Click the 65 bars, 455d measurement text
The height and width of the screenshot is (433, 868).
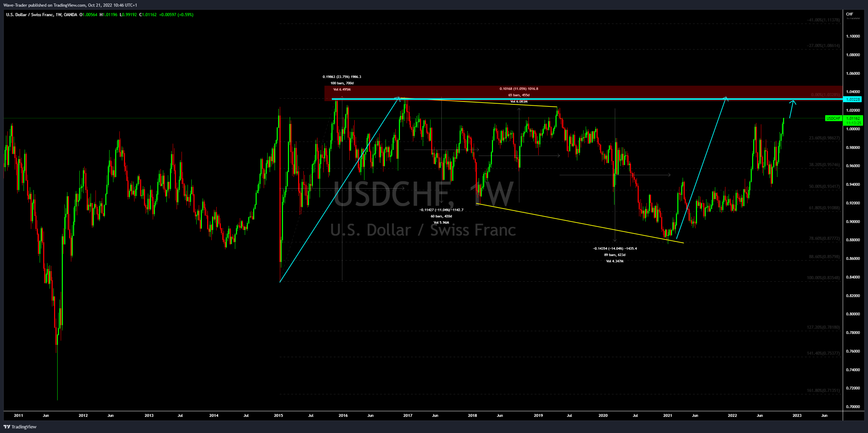click(519, 95)
